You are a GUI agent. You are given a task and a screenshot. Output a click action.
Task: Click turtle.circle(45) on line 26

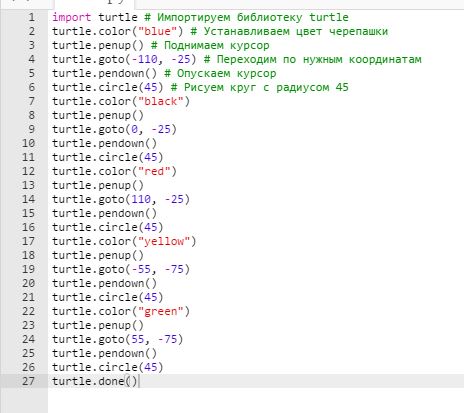108,367
